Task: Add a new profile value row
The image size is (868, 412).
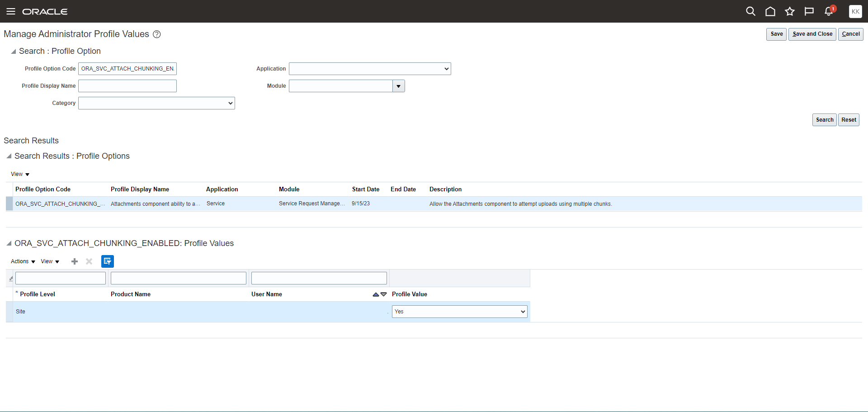Action: coord(75,261)
